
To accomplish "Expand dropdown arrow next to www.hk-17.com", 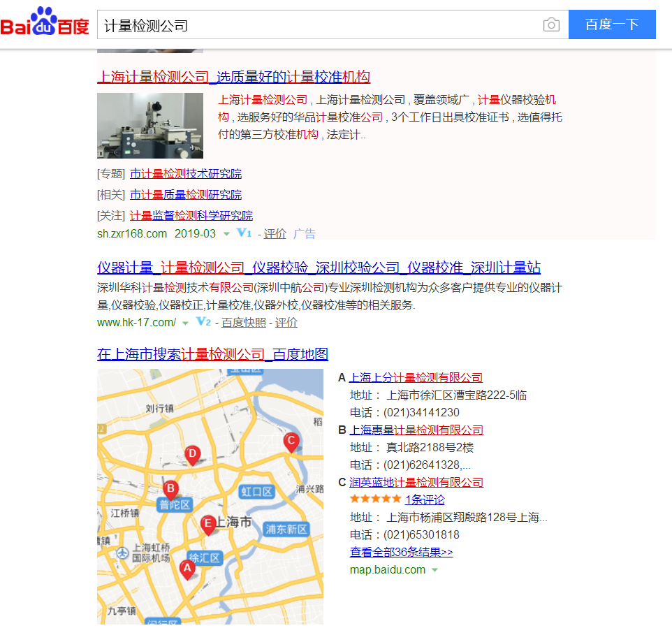I will pos(185,323).
